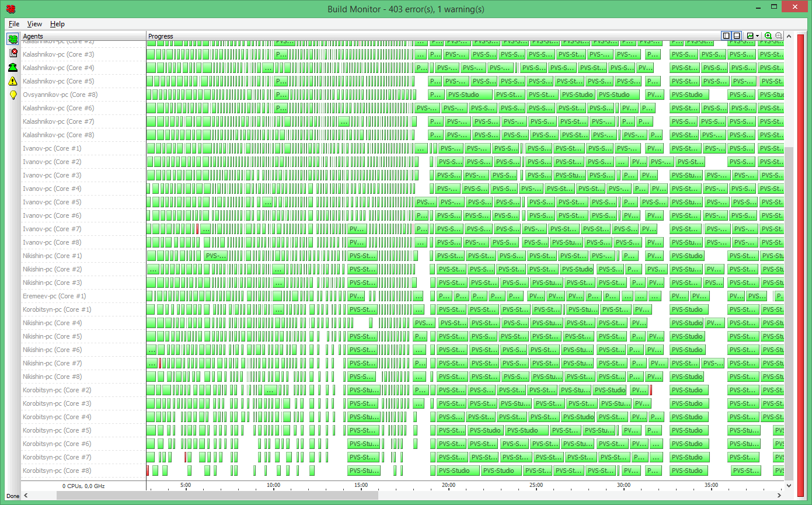Open the Output view with red X icon
This screenshot has height=505, width=812.
12,53
